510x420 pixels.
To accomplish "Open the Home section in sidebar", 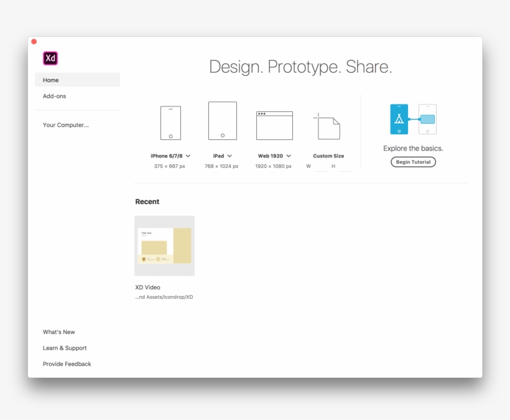I will [77, 80].
